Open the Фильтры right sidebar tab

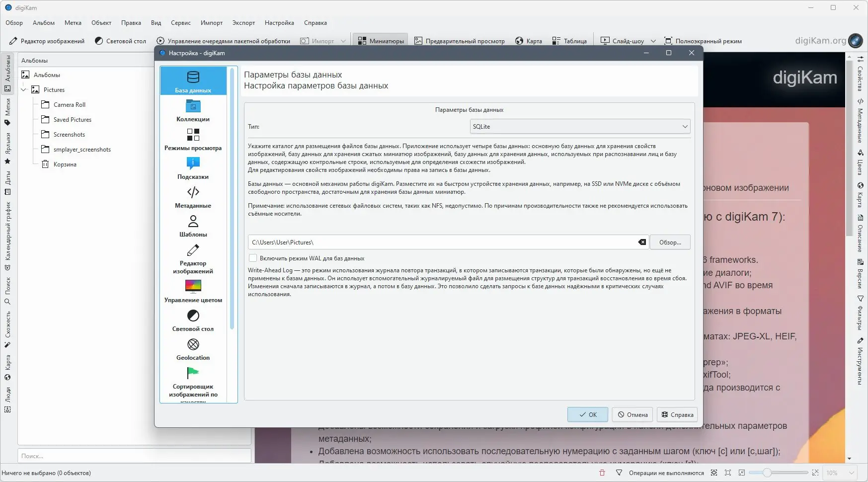pyautogui.click(x=860, y=313)
